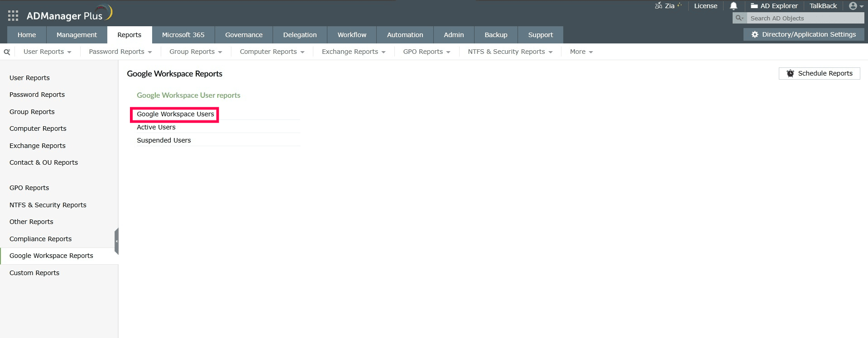Select Google Workspace Reports in sidebar
This screenshot has height=338, width=868.
click(x=51, y=256)
